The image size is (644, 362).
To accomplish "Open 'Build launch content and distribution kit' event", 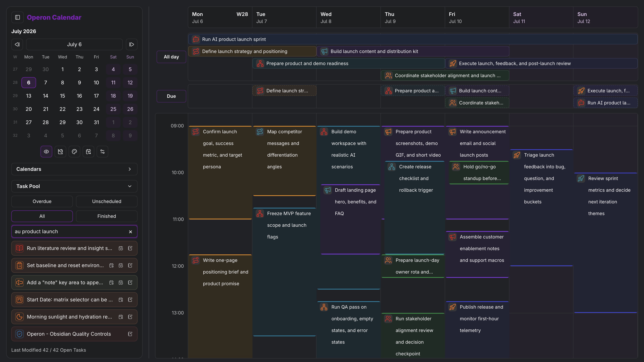I will (413, 51).
